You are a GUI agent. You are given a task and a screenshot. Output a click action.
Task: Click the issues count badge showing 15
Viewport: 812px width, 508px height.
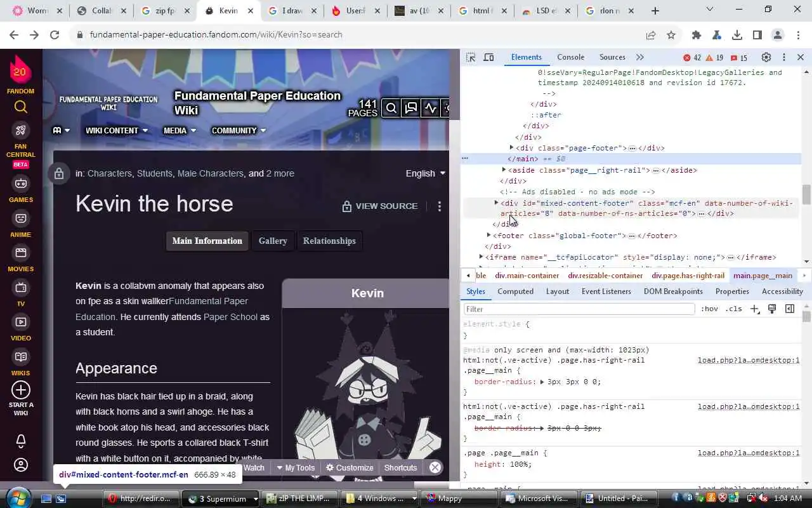pyautogui.click(x=739, y=57)
